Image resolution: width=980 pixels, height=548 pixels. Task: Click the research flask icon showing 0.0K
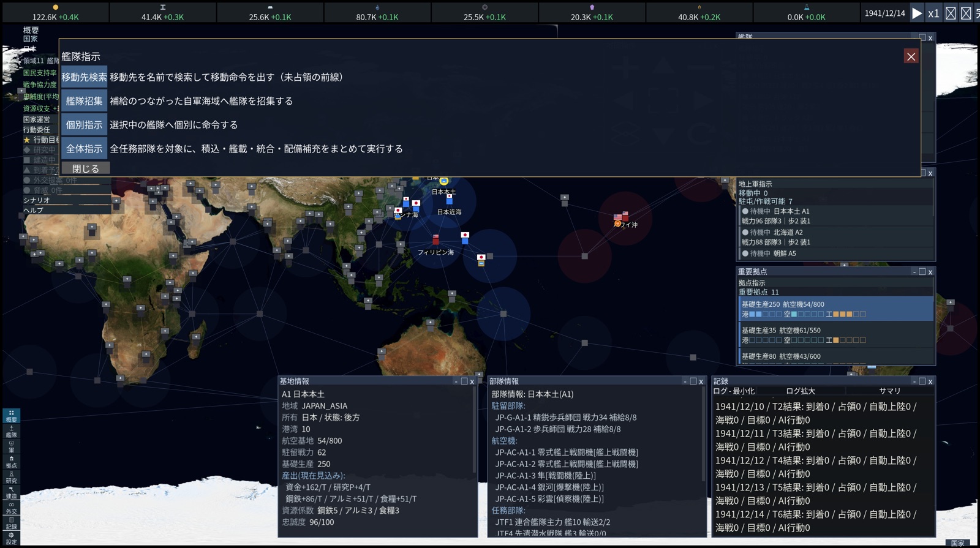click(x=806, y=7)
